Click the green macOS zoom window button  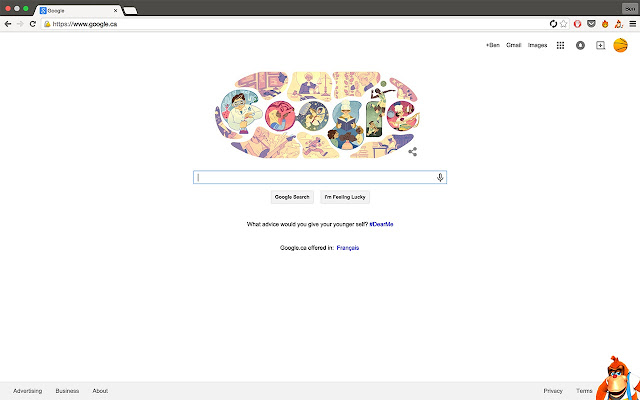point(26,9)
